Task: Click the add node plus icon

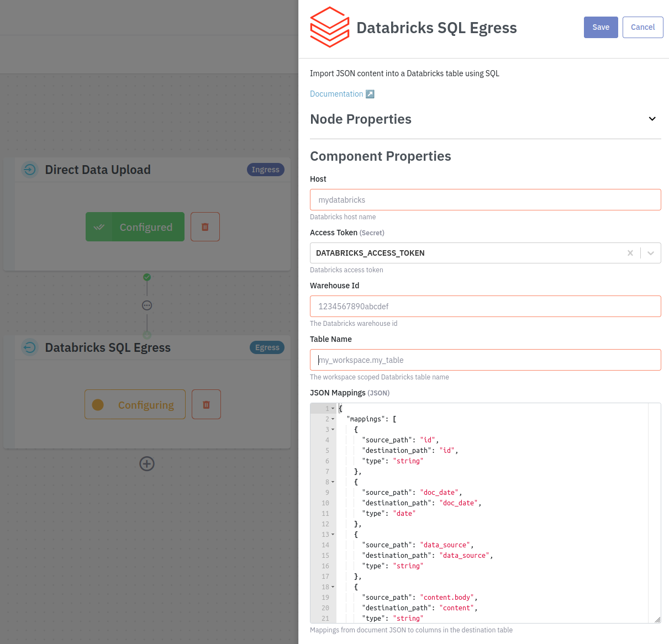Action: [x=147, y=463]
